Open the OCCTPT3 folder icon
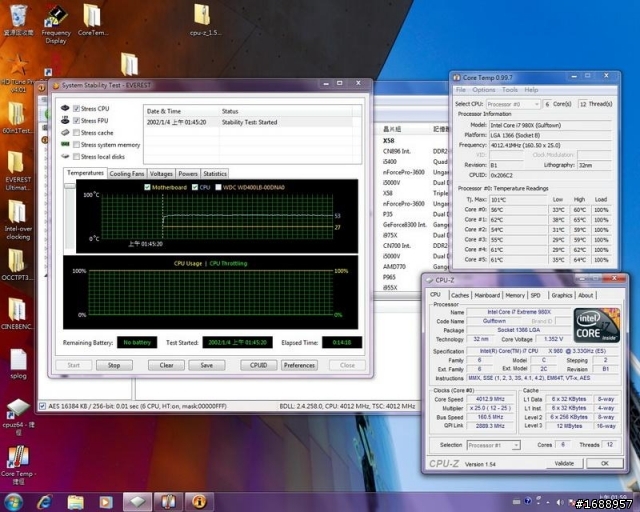640x512 pixels. pos(17,265)
